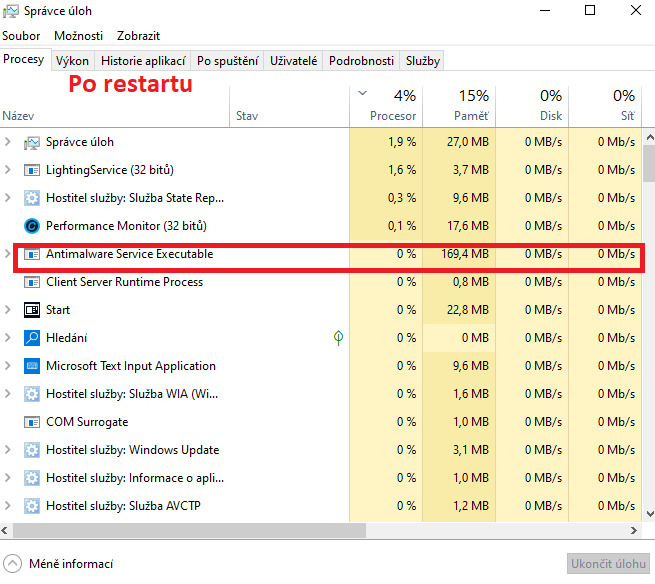The height and width of the screenshot is (584, 655).
Task: Click the horizontal scrollbar thumb
Action: tap(189, 531)
